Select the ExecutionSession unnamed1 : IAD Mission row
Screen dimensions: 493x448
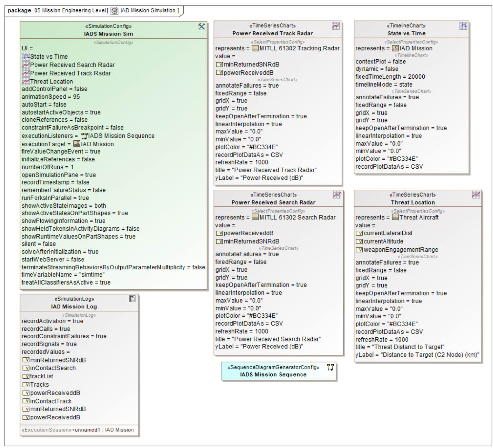tap(78, 430)
